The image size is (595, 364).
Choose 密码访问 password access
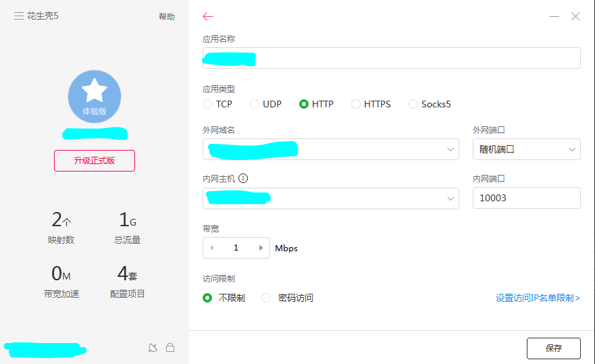point(287,298)
